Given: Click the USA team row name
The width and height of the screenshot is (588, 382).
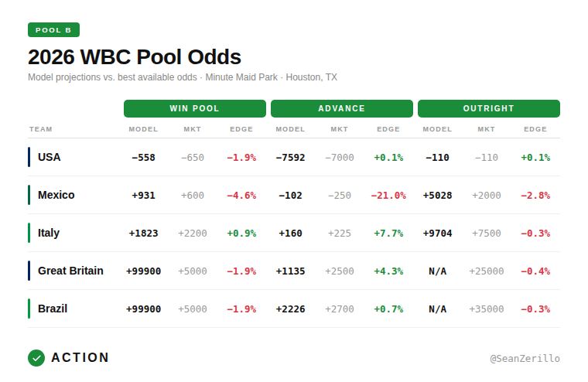Looking at the screenshot, I should (50, 157).
